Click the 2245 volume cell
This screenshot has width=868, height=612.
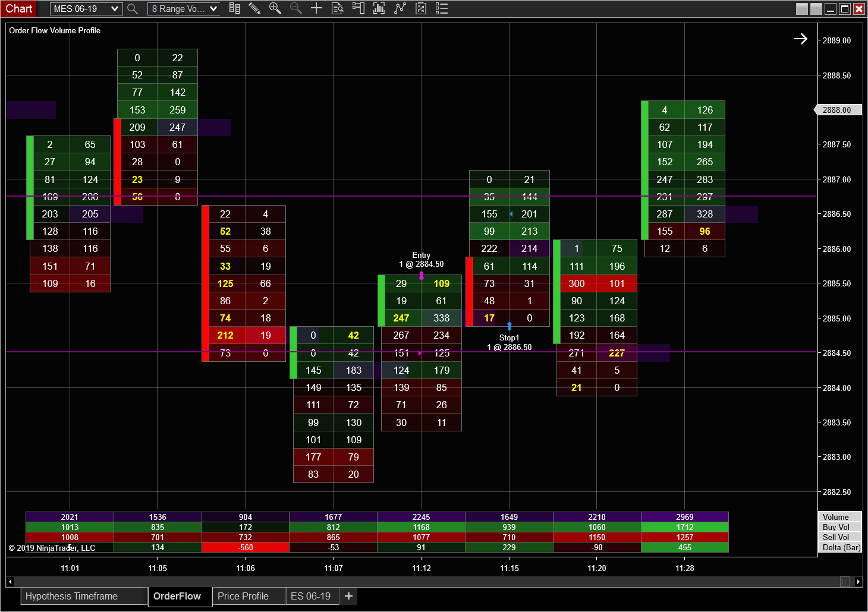[421, 517]
